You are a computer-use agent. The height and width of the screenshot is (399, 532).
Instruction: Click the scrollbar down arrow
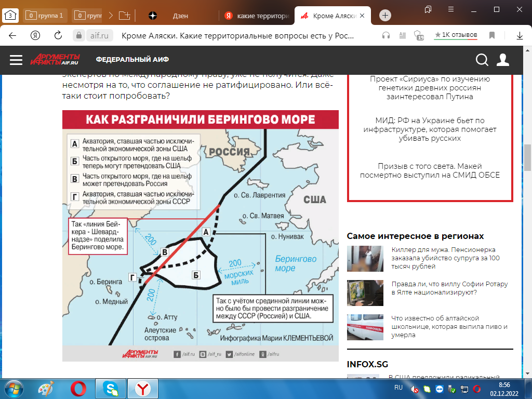tap(527, 374)
